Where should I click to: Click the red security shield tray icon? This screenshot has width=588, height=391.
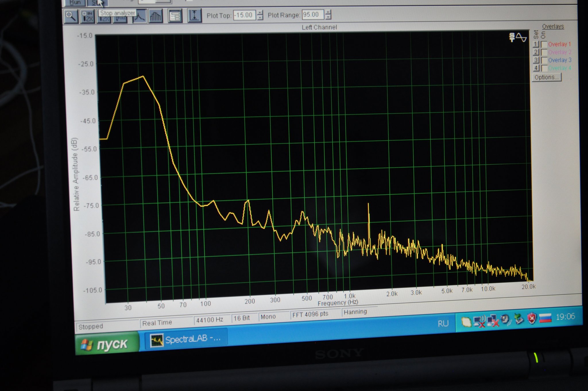(x=532, y=319)
